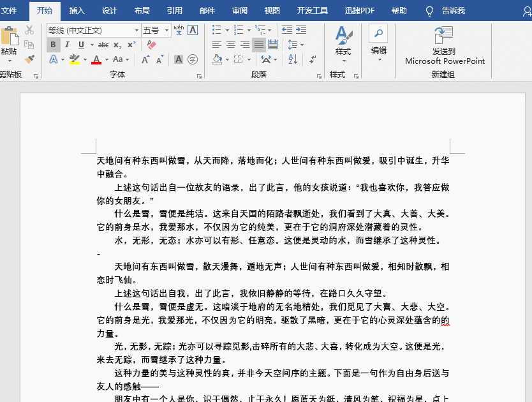Click the red font color swatch
This screenshot has height=402, width=532.
96,62
